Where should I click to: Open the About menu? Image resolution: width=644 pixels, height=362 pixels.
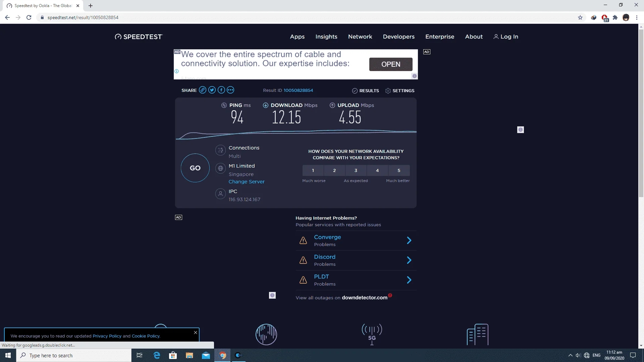click(x=474, y=37)
